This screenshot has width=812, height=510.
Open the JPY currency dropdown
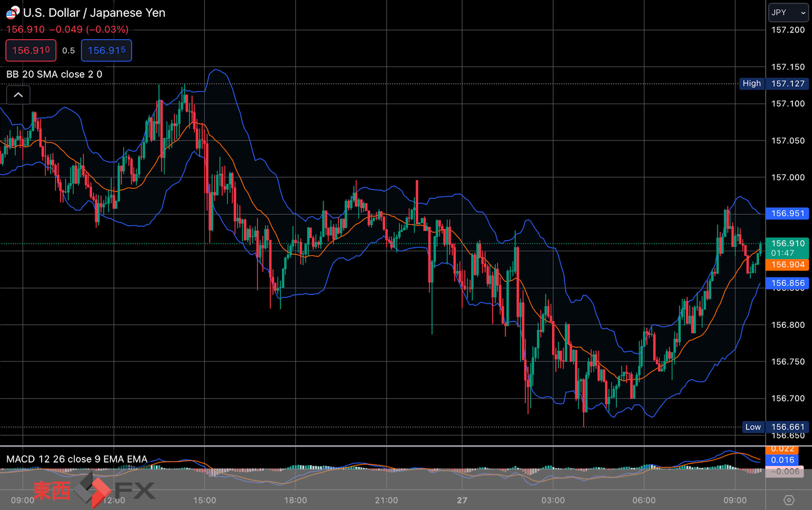click(788, 12)
